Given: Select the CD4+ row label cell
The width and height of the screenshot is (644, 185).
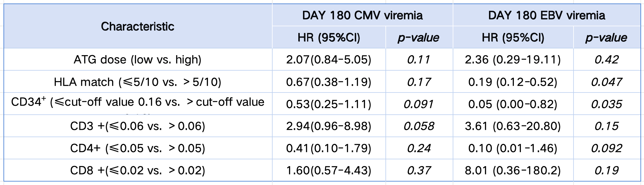Looking at the screenshot, I should [x=137, y=148].
